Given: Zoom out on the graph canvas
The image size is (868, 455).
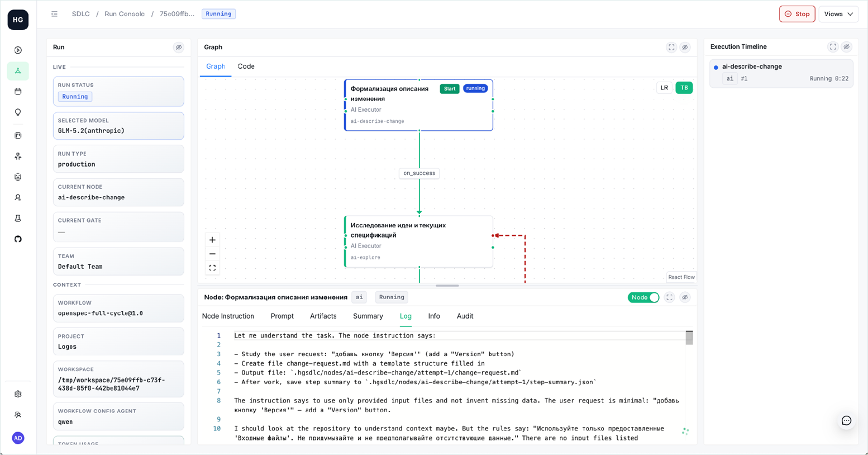Looking at the screenshot, I should [x=212, y=254].
